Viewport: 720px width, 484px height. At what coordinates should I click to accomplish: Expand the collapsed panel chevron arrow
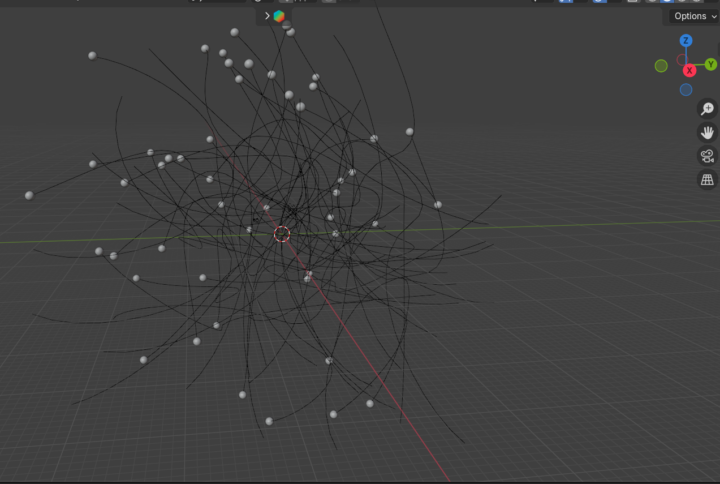coord(267,16)
